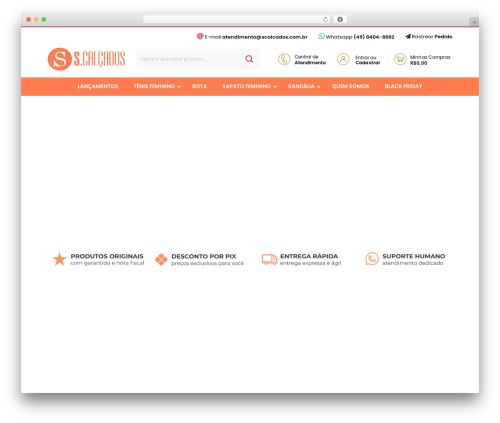Click Entrar ou Cadastrar link

pos(368,60)
